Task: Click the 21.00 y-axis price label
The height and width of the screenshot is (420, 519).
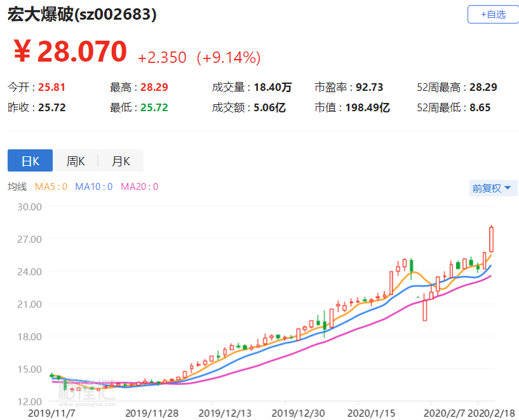Action: 29,304
